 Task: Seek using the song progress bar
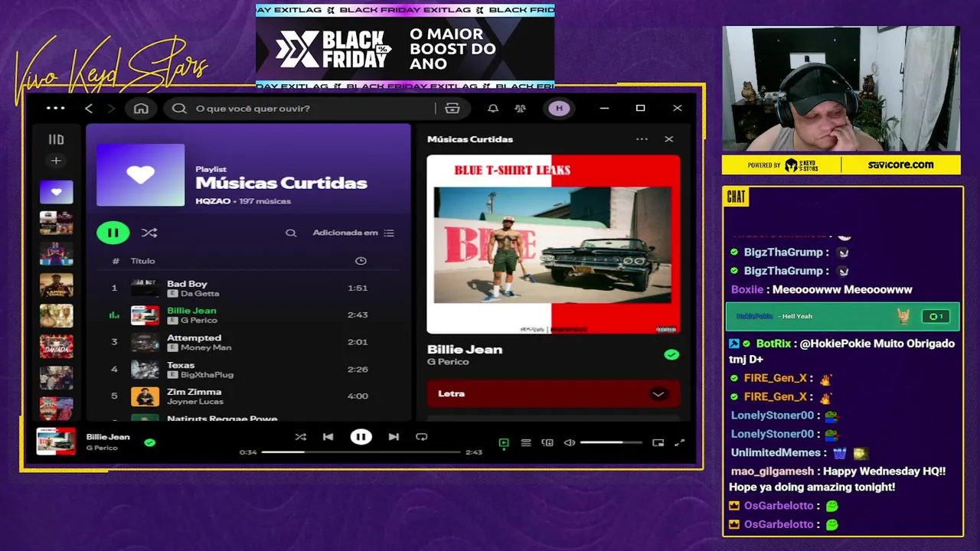(361, 452)
